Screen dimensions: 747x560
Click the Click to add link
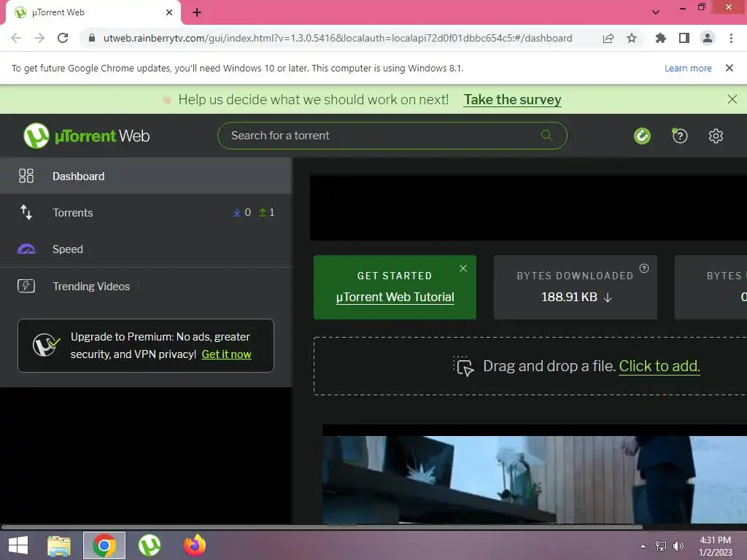coord(659,366)
